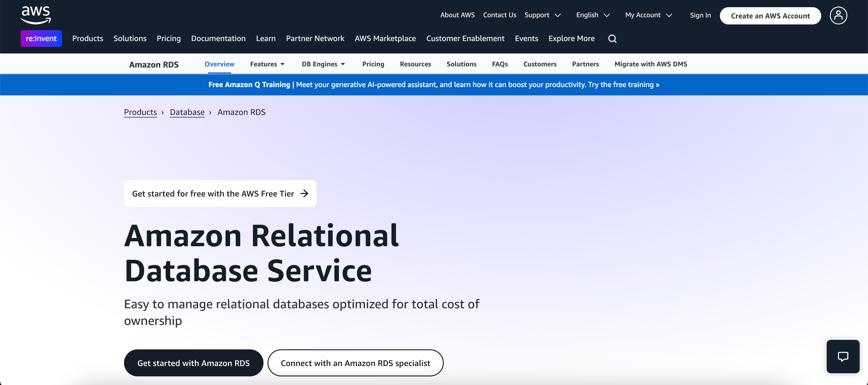Open the chat support widget
Viewport: 868px width, 385px height.
tap(843, 356)
